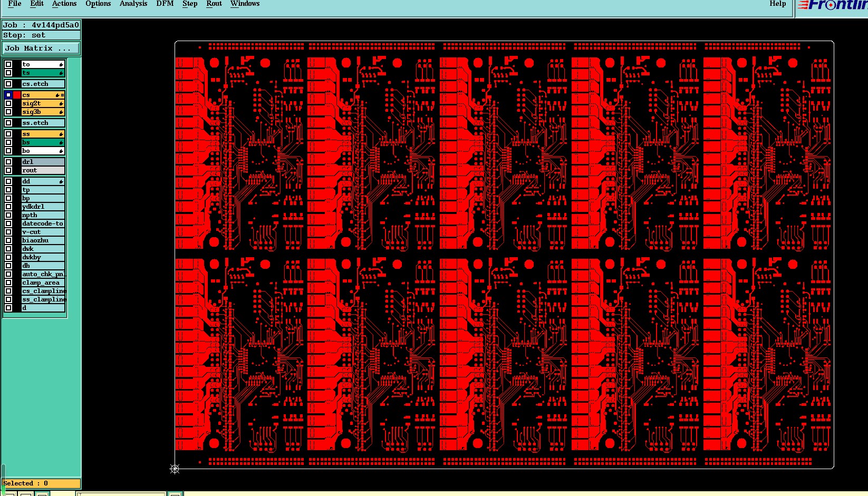Viewport: 868px width, 496px height.
Task: Click the hand icon on the dd layer row
Action: [x=61, y=181]
